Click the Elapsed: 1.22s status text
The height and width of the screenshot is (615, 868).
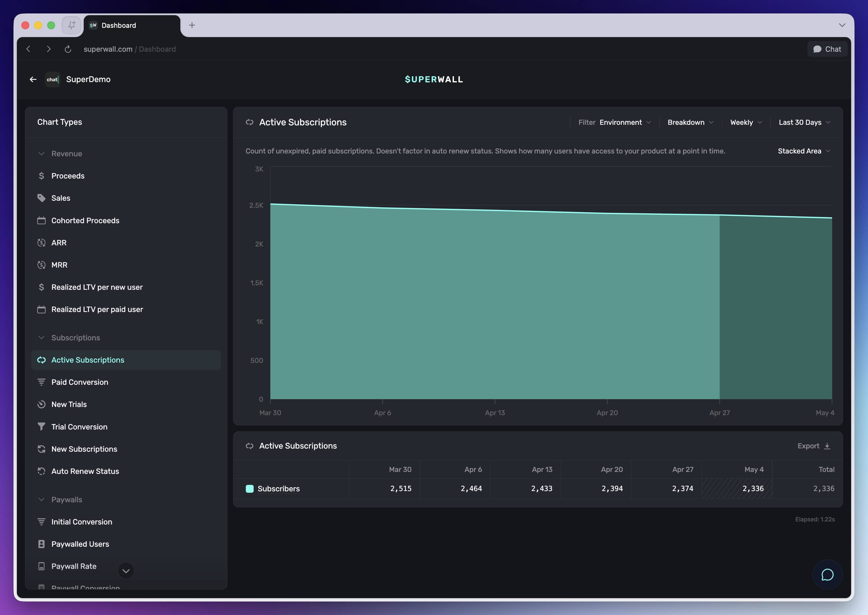pyautogui.click(x=815, y=519)
